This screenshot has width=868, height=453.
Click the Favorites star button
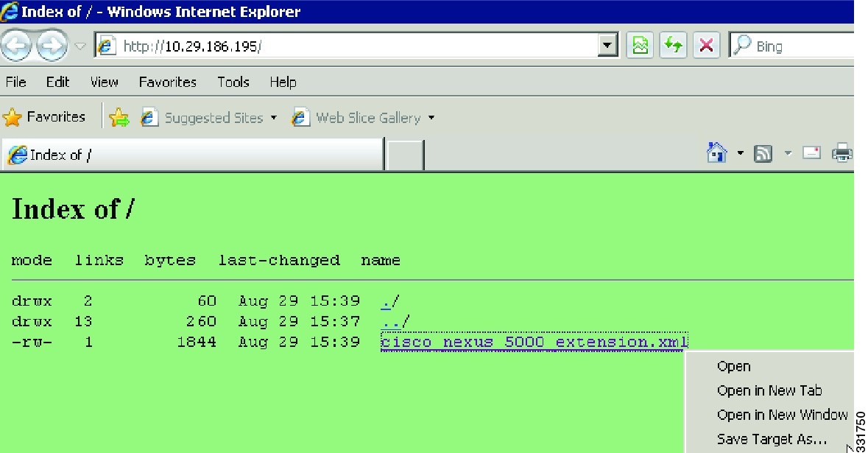click(x=44, y=117)
